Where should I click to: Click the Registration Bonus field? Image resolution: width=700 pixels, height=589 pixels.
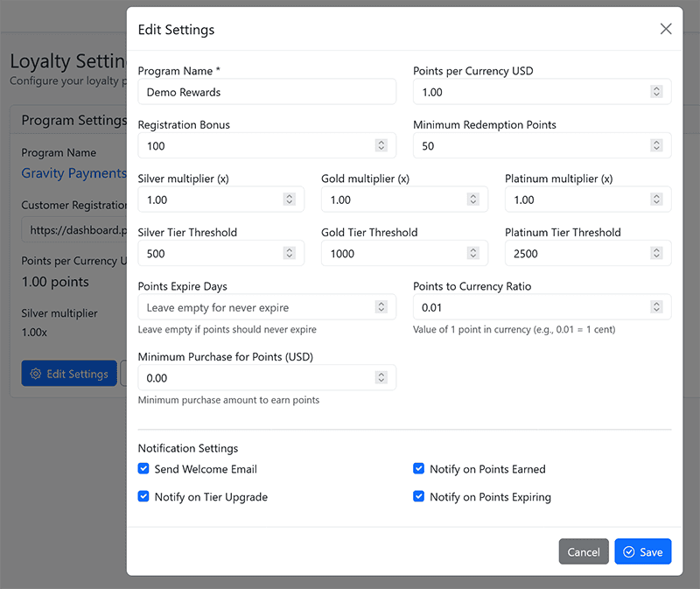coord(267,145)
